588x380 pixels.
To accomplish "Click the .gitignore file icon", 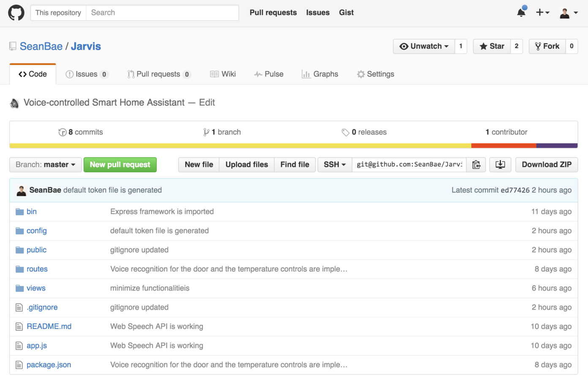I will [x=19, y=307].
